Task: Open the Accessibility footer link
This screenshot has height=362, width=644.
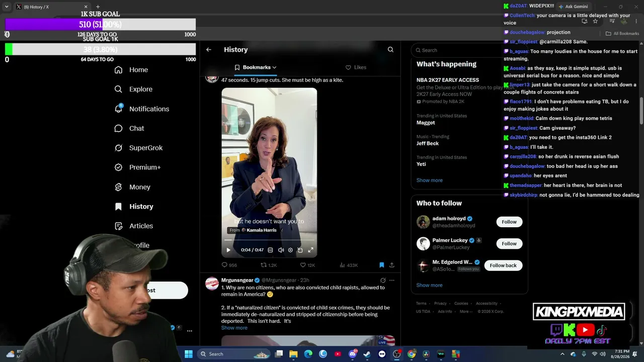Action: (487, 304)
